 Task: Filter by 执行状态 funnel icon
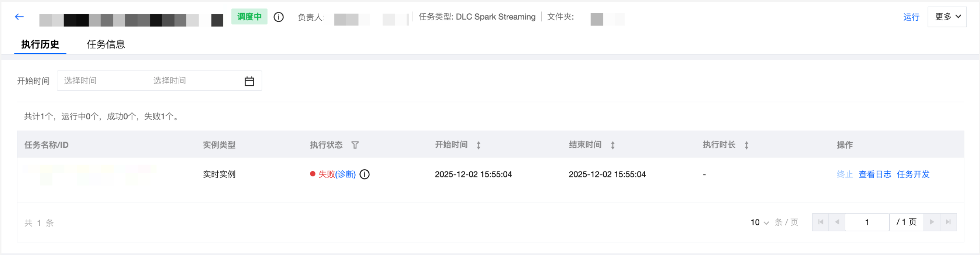coord(355,145)
